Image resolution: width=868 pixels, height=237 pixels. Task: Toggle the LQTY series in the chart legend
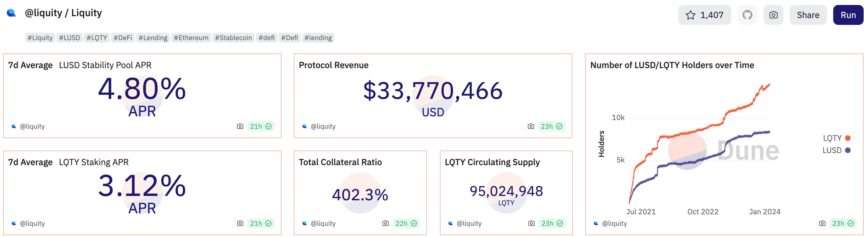(837, 138)
